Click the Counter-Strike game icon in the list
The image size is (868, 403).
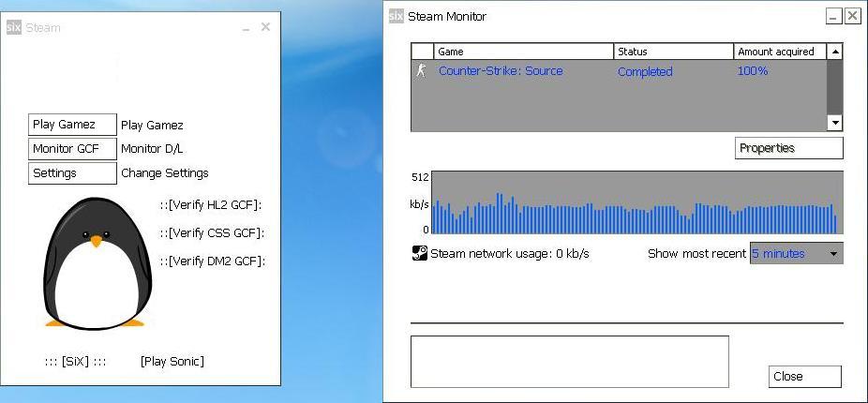421,71
